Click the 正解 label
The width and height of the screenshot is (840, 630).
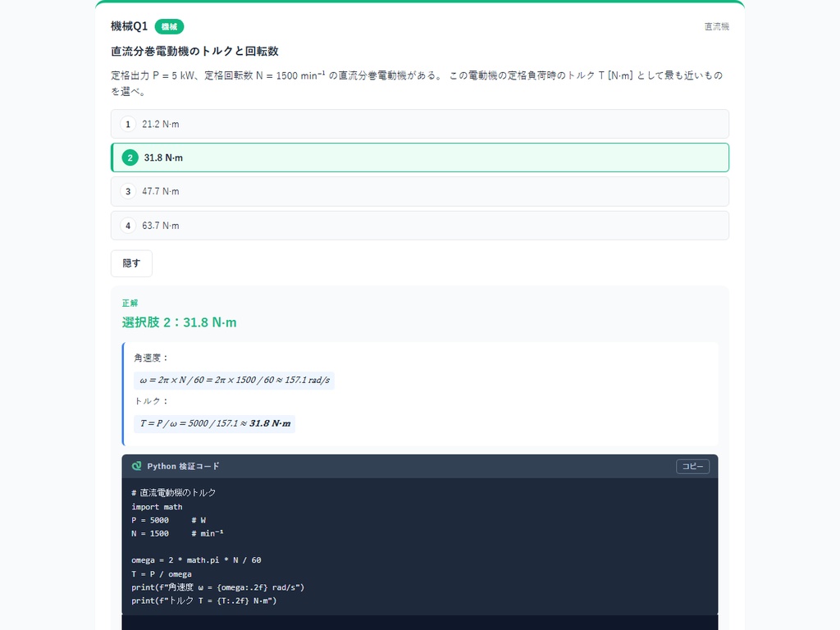(x=130, y=304)
